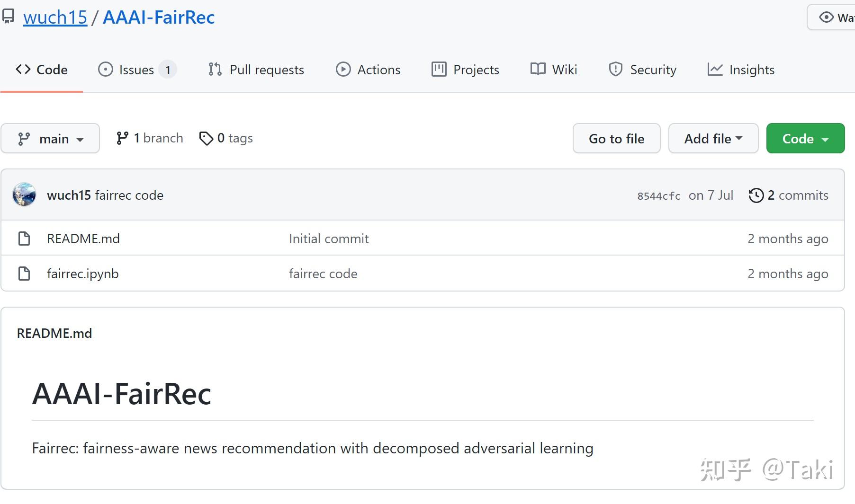Open the fairrec.ipynb notebook file
This screenshot has width=855, height=504.
tap(83, 274)
